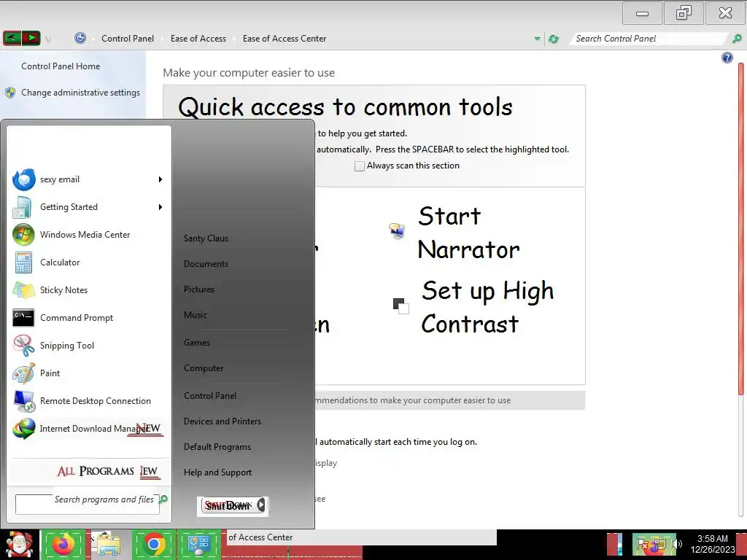Open Chrome from the taskbar
The image size is (747, 560).
coord(153,544)
